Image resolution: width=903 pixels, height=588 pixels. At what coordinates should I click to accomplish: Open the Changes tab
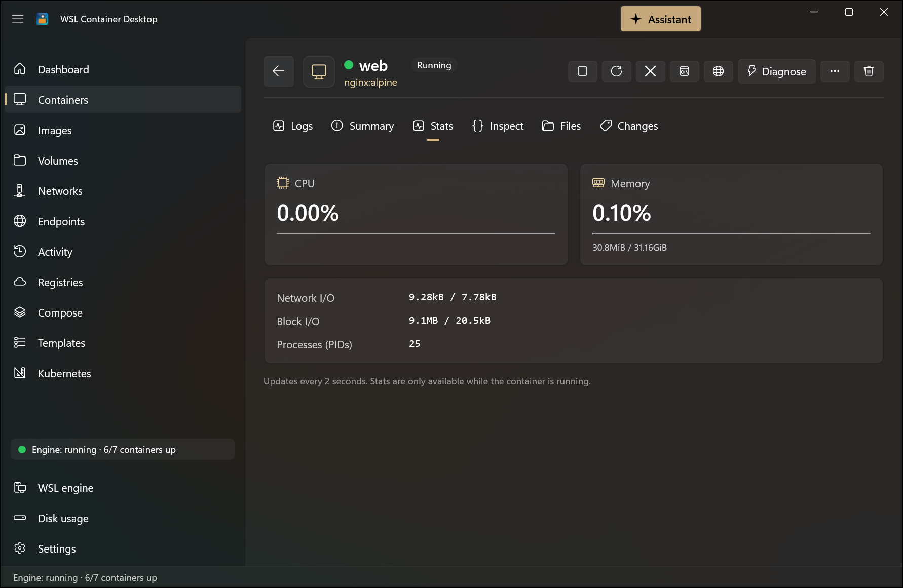coord(628,126)
